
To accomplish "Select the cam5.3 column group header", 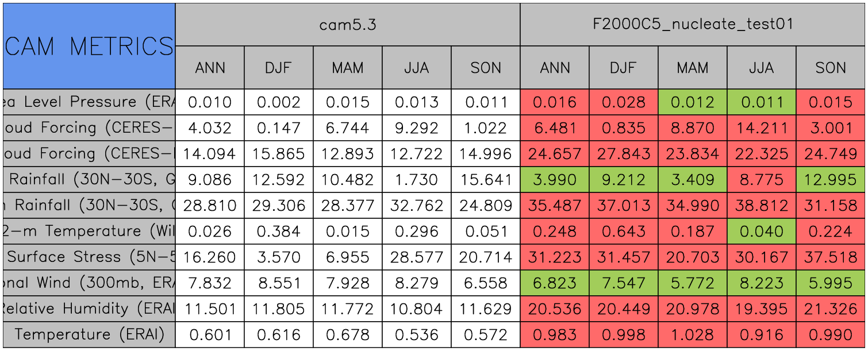I will [x=347, y=25].
